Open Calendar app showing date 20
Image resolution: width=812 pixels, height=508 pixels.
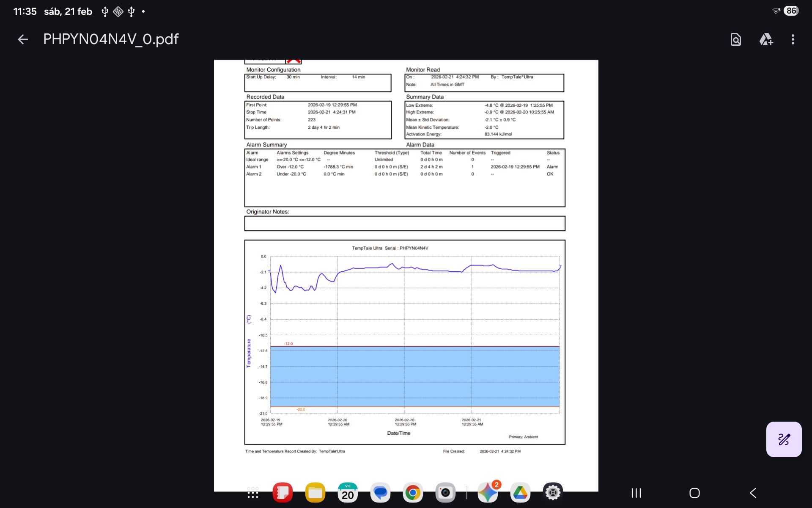[x=348, y=493]
